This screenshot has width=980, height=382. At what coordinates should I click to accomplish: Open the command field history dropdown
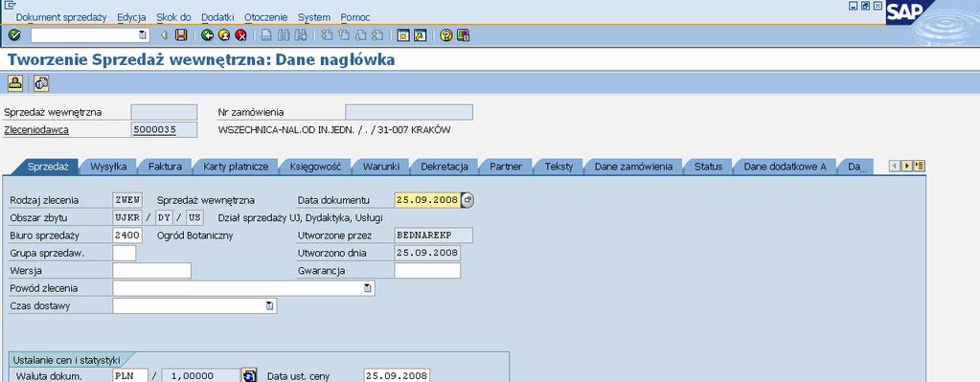pyautogui.click(x=143, y=35)
